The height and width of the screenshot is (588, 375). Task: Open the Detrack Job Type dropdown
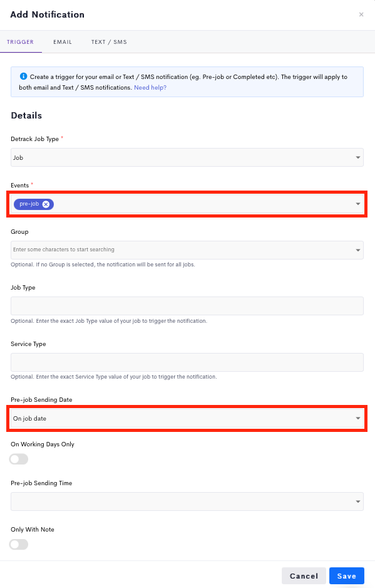[x=187, y=157]
